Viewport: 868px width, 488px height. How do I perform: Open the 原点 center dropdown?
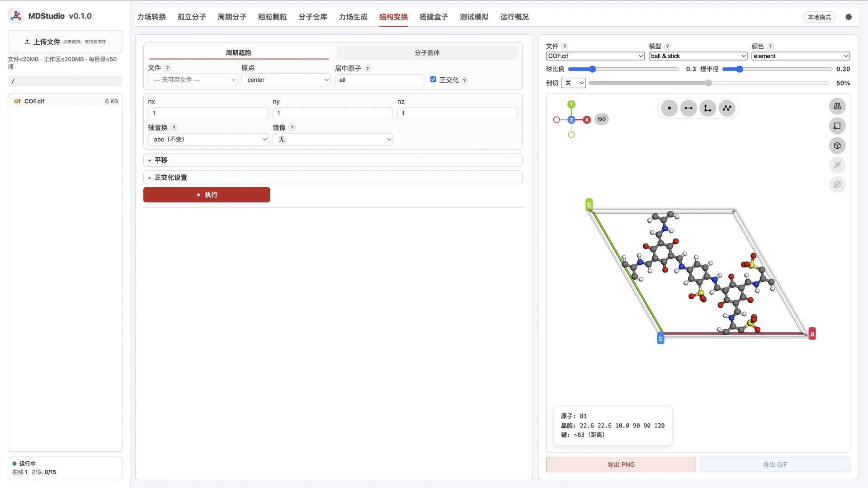(286, 80)
